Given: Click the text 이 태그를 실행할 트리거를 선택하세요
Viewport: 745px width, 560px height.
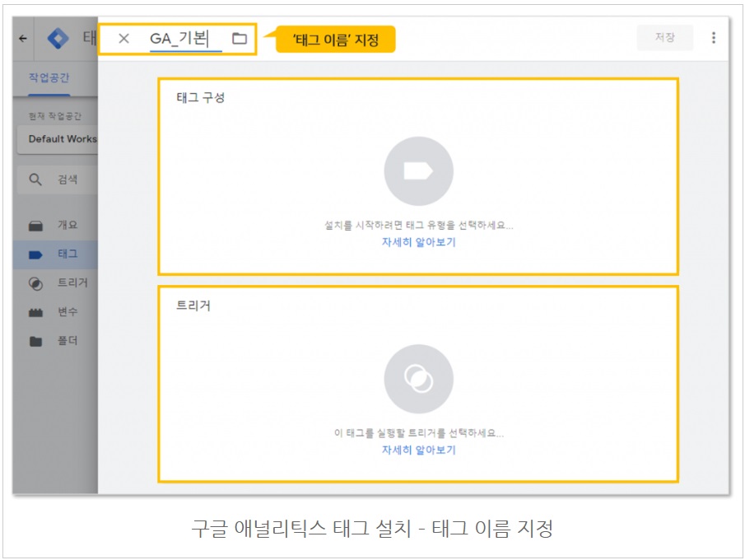Looking at the screenshot, I should (418, 433).
